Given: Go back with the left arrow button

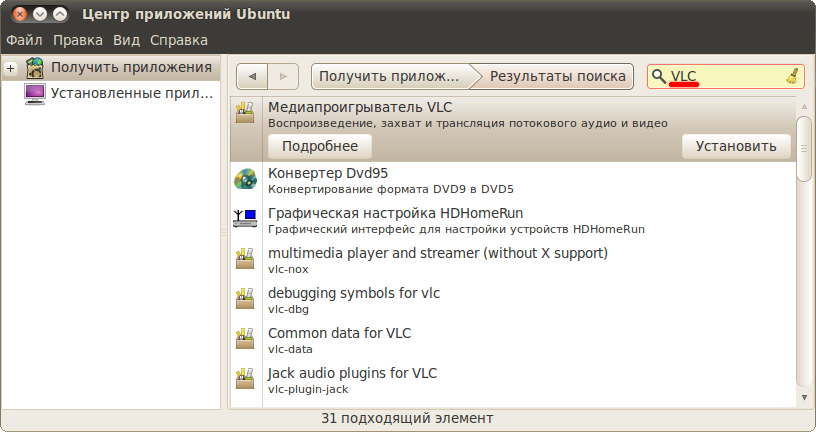Looking at the screenshot, I should pyautogui.click(x=252, y=77).
